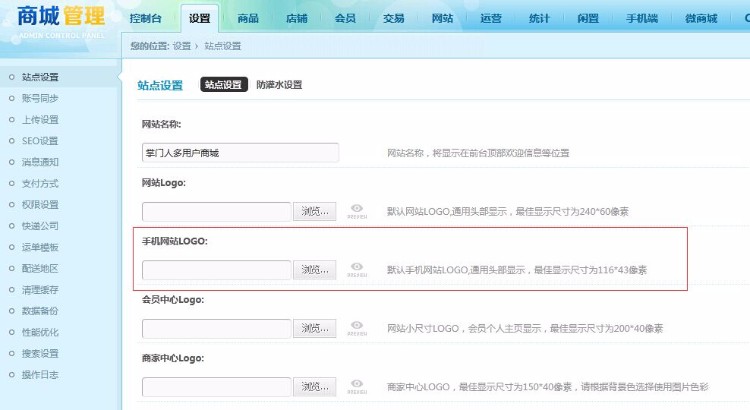Image resolution: width=750 pixels, height=410 pixels.
Task: Click 浏览 button for 会员中心Logo
Action: pos(315,329)
